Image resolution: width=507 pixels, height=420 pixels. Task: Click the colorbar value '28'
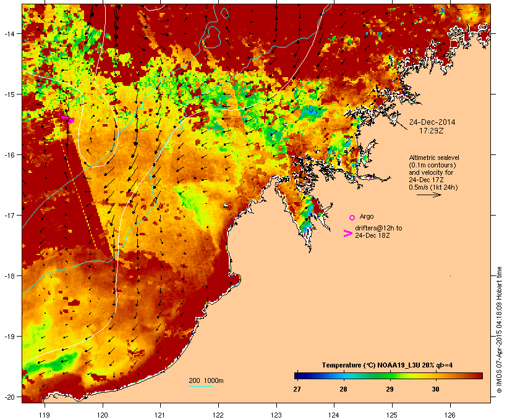pos(343,389)
